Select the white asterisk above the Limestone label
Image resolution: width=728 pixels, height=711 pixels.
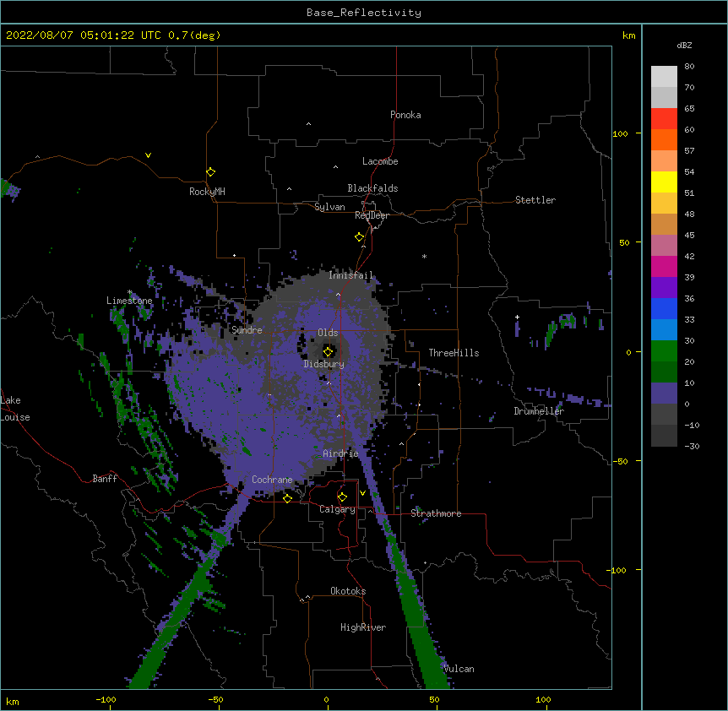pos(130,292)
